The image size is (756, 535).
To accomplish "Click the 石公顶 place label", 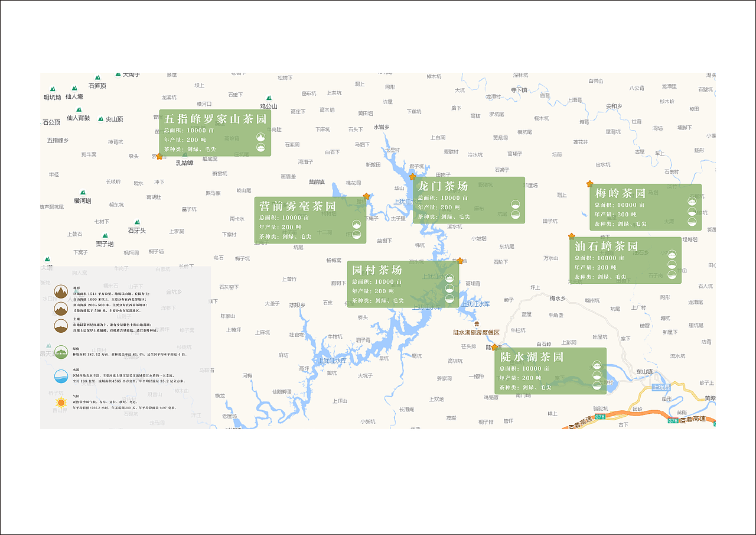I will click(x=51, y=122).
